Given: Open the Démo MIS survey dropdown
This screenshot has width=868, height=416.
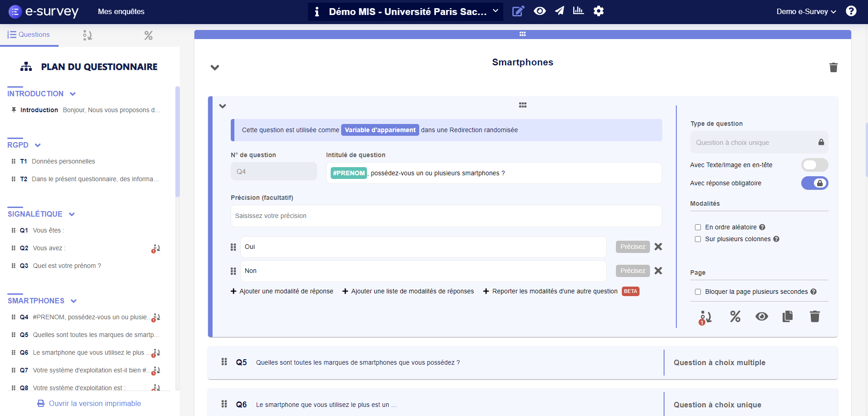Looking at the screenshot, I should tap(496, 11).
